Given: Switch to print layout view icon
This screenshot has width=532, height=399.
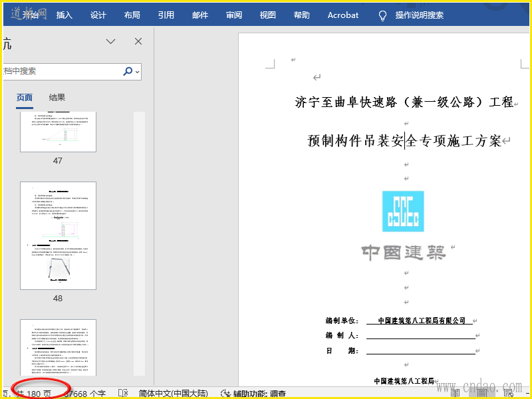Looking at the screenshot, I should tap(482, 394).
